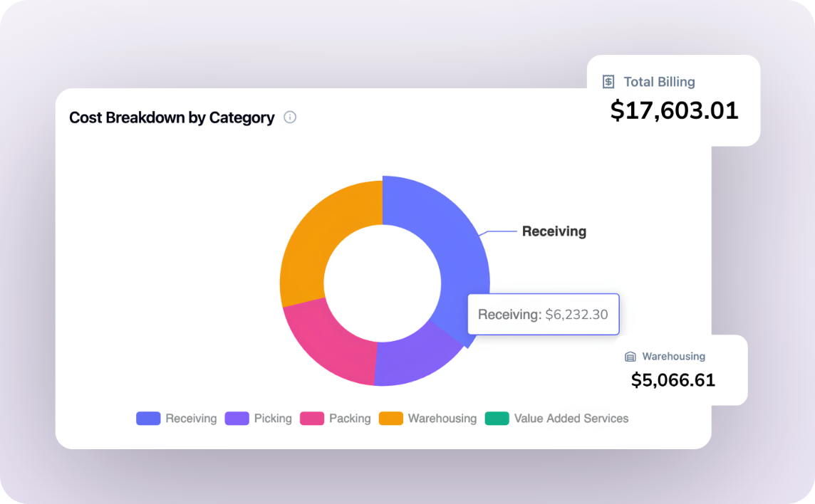815x504 pixels.
Task: Click the Picking legend label
Action: [x=273, y=419]
